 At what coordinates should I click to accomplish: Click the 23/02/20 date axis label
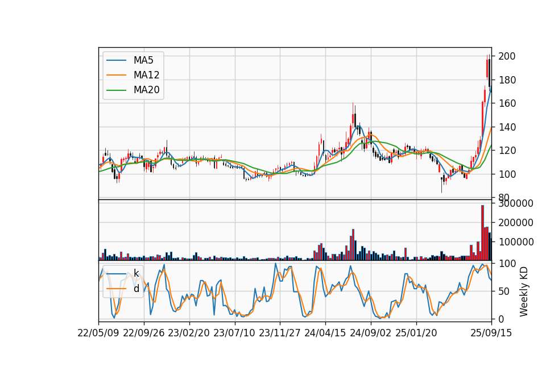coord(189,333)
